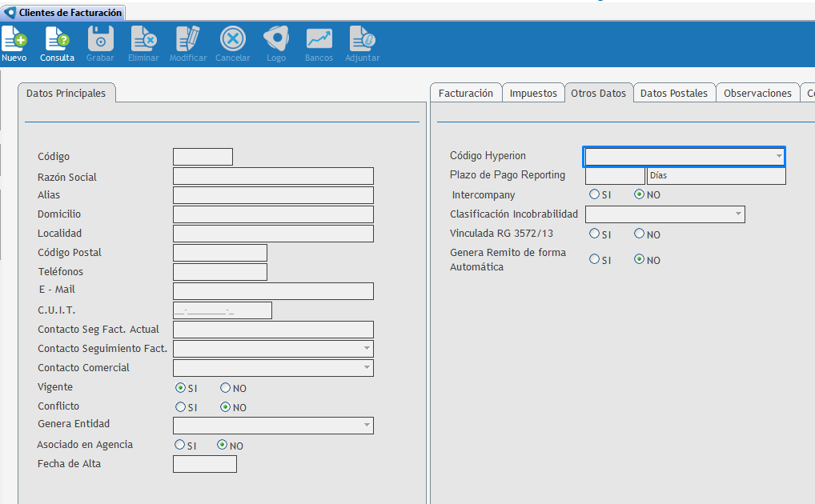This screenshot has width=815, height=504.
Task: Switch to the Impuestos tab
Action: (x=533, y=93)
